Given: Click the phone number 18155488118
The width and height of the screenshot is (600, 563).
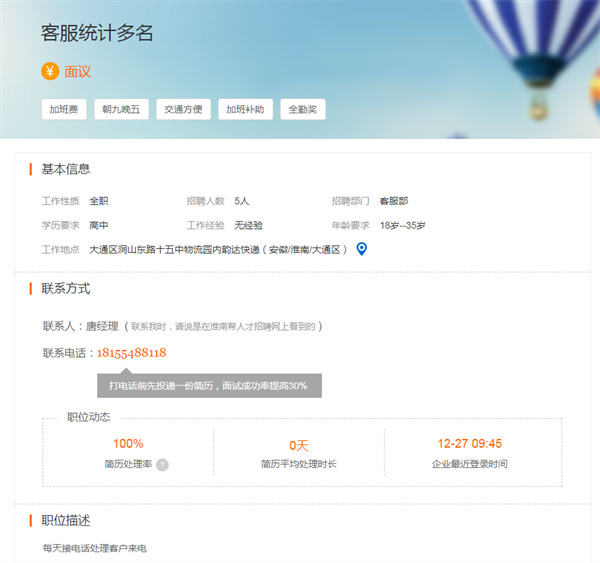Looking at the screenshot, I should [131, 352].
